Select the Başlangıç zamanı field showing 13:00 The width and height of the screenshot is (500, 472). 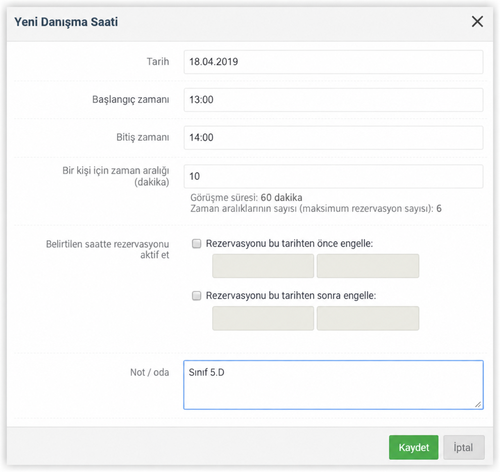click(333, 100)
